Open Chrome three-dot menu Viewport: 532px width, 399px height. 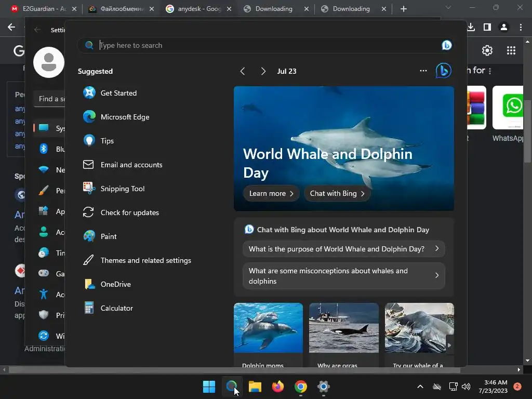tap(521, 27)
